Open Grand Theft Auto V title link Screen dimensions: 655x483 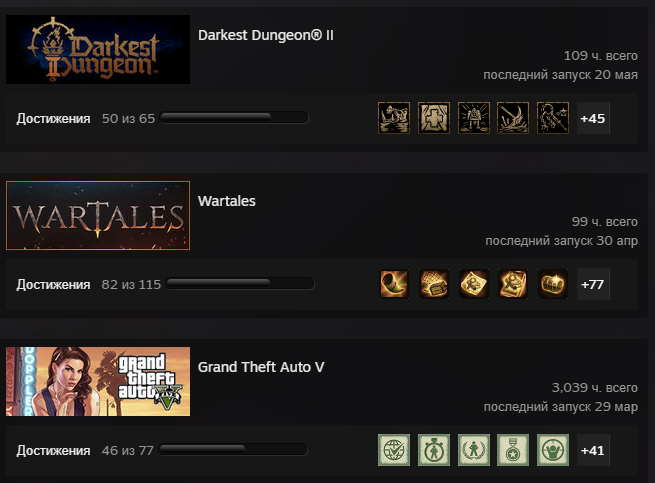coord(261,367)
